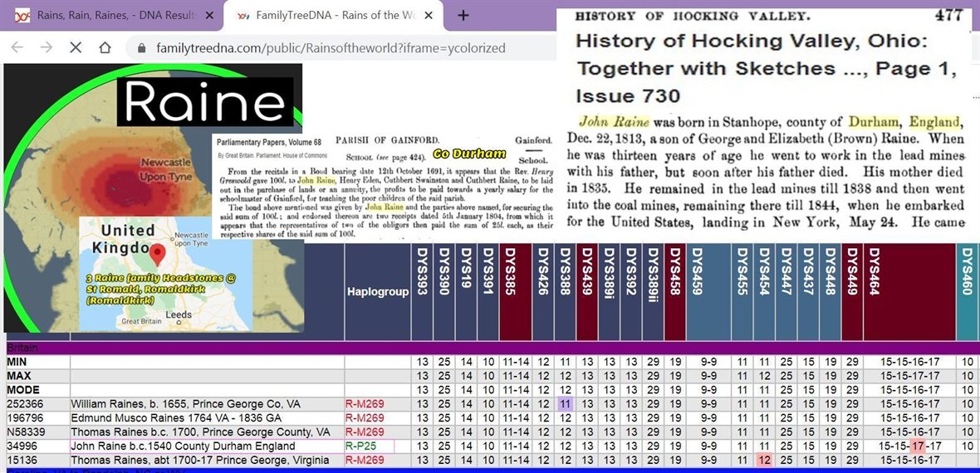Click John Raine b.c.1540 County Durham cell

[207, 446]
